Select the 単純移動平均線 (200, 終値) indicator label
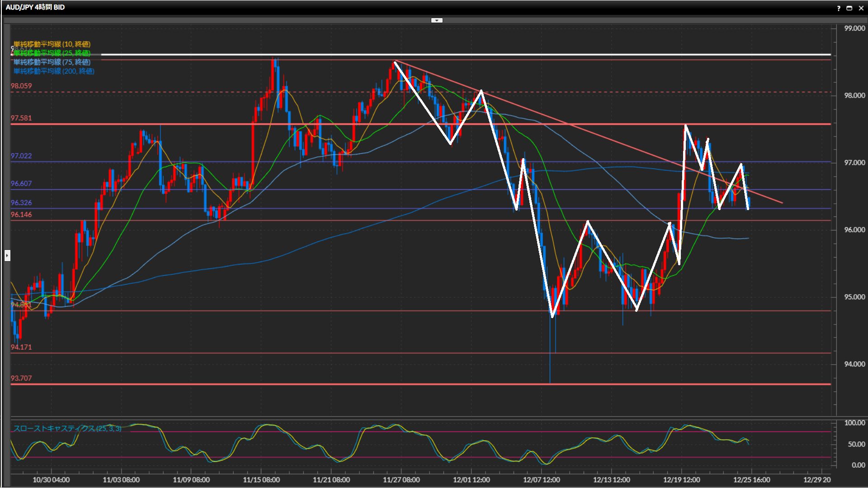The width and height of the screenshot is (868, 488). click(x=53, y=71)
